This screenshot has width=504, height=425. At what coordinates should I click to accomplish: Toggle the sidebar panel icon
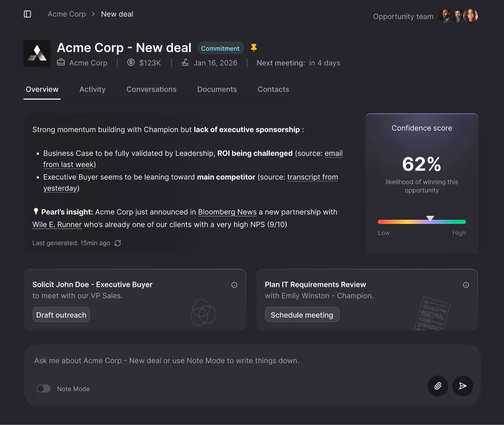pos(27,14)
